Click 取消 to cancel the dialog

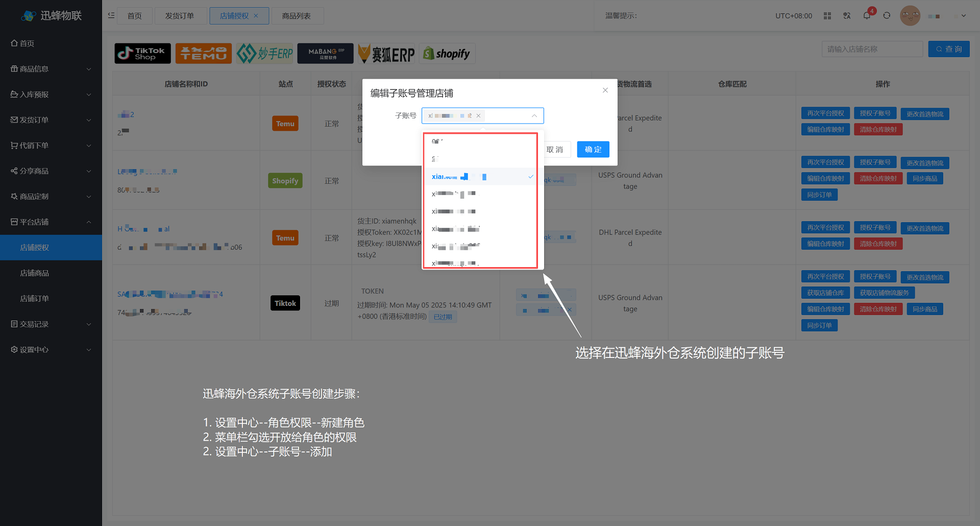click(555, 150)
